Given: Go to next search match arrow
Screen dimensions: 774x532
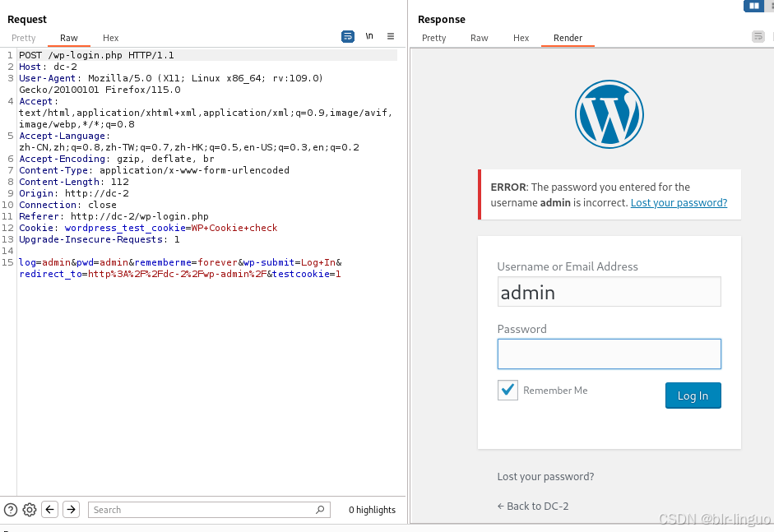Looking at the screenshot, I should (71, 509).
